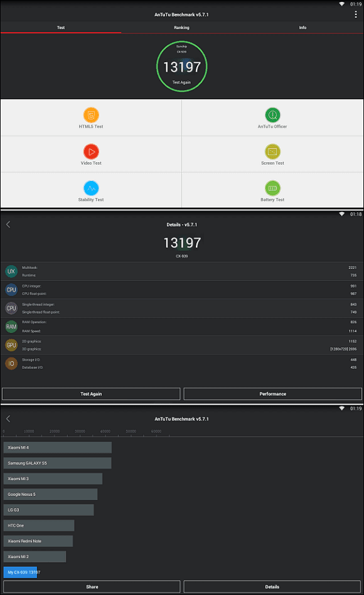
Task: Click the Database I/O label
Action: pyautogui.click(x=33, y=368)
